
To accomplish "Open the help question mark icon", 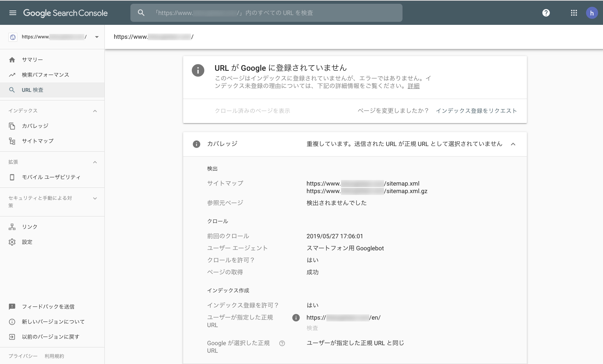I will pyautogui.click(x=546, y=13).
